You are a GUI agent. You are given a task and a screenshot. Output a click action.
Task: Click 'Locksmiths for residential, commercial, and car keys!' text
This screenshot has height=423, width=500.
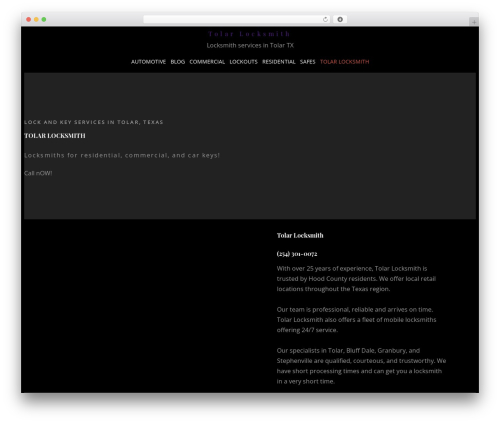pyautogui.click(x=122, y=155)
